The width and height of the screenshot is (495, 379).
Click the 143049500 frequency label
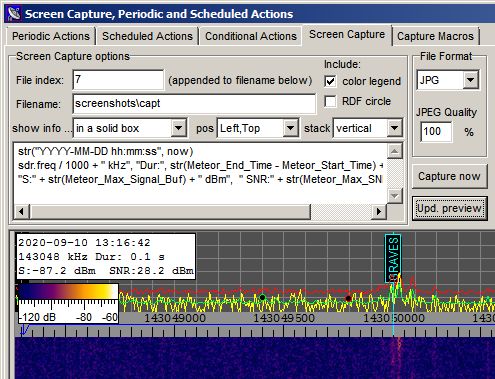[284, 318]
